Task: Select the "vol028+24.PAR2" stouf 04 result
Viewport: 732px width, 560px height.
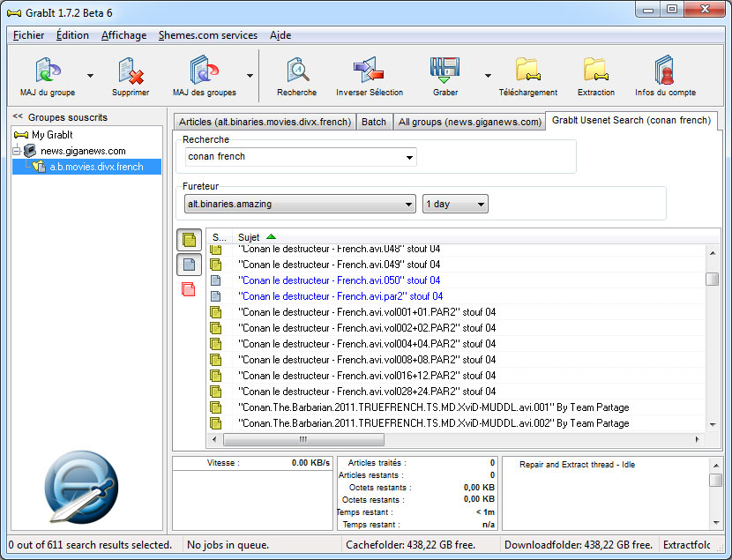Action: click(367, 392)
